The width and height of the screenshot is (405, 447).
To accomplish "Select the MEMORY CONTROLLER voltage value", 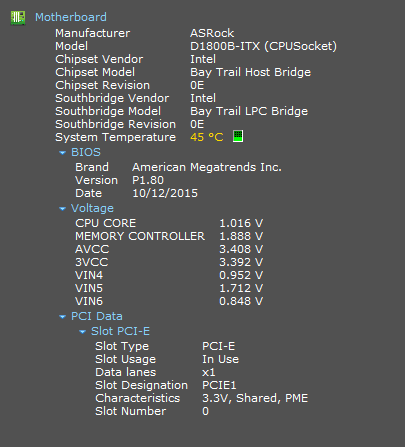I will (241, 236).
